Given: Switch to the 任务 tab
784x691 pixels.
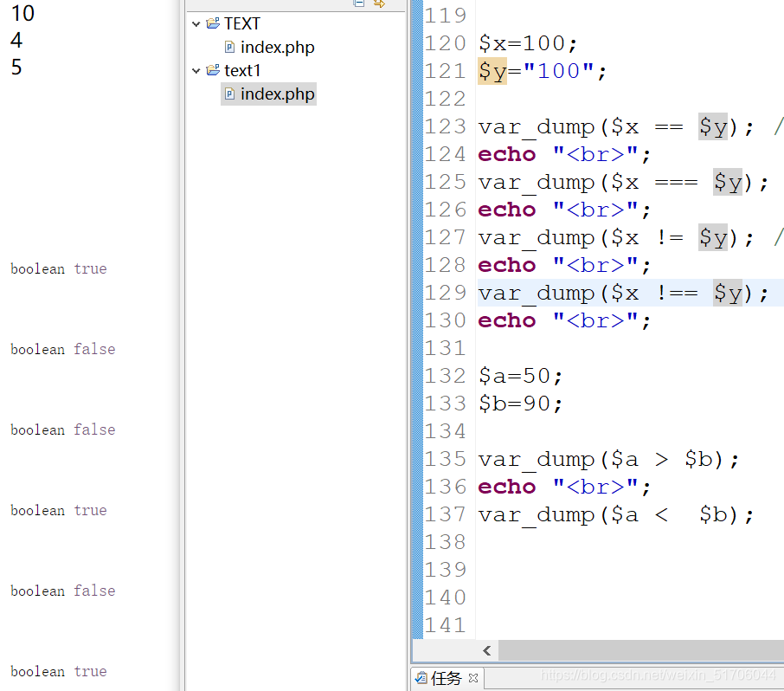Looking at the screenshot, I should 446,678.
